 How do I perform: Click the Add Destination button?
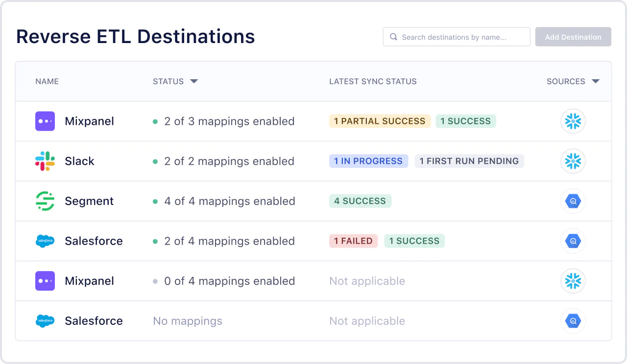(573, 37)
